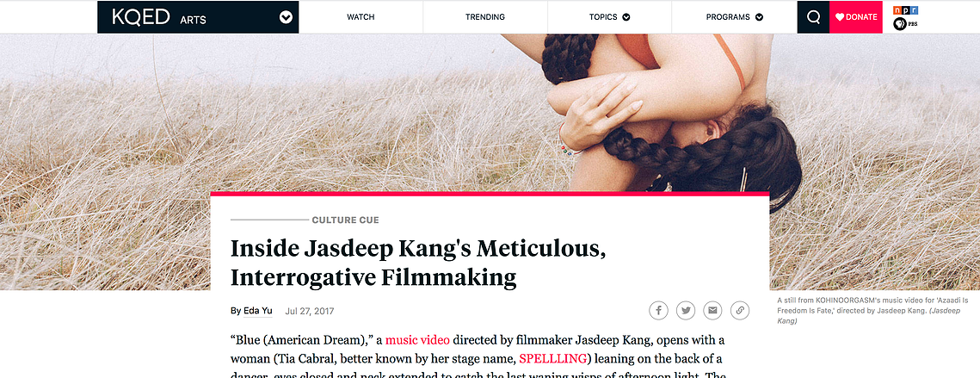The height and width of the screenshot is (378, 980).
Task: Follow the SPELLLING hyperlink
Action: click(x=552, y=359)
